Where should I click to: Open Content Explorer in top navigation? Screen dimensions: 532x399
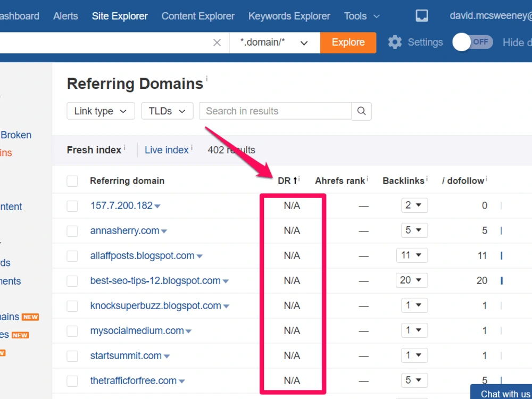198,16
